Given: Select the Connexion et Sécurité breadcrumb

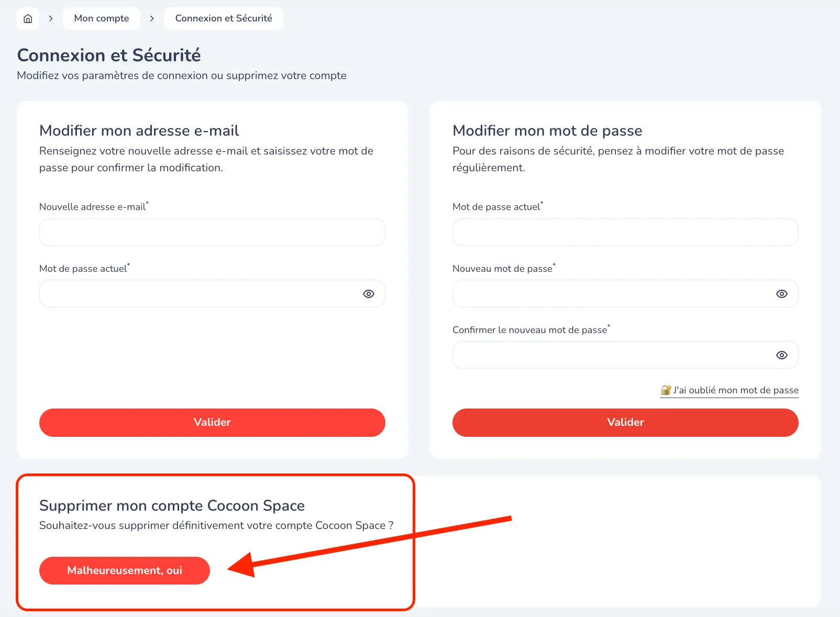Looking at the screenshot, I should click(x=224, y=18).
